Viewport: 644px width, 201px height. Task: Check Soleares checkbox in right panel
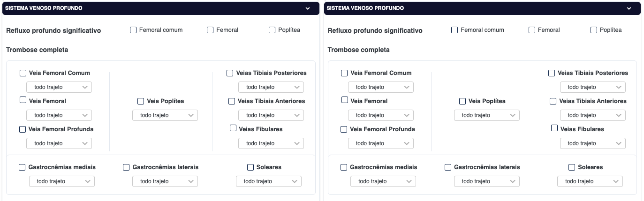click(x=572, y=167)
